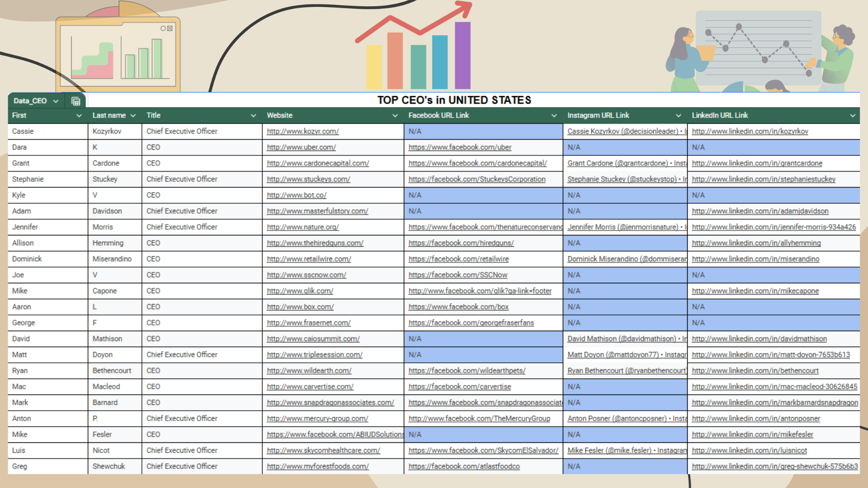Click the Stephanie Stuckey Instagram link
868x488 pixels.
click(626, 179)
